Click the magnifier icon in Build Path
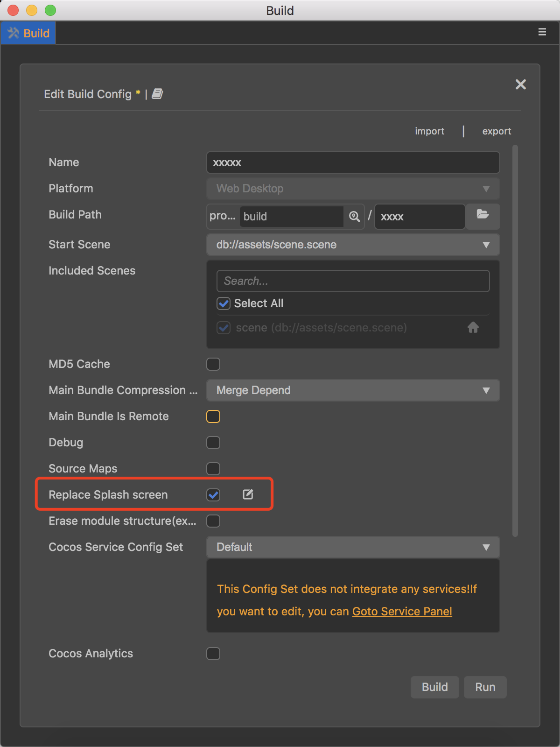The height and width of the screenshot is (747, 560). pyautogui.click(x=355, y=216)
